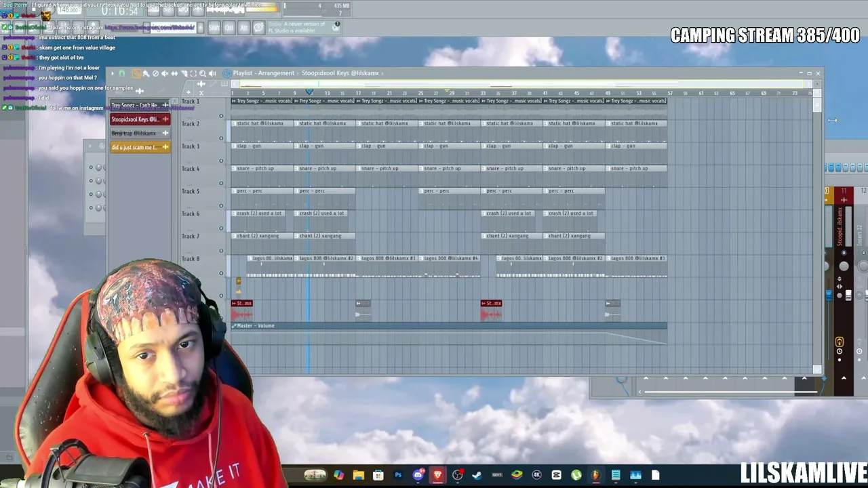Open menu of first crash (2) clip
This screenshot has width=868, height=488.
[234, 213]
